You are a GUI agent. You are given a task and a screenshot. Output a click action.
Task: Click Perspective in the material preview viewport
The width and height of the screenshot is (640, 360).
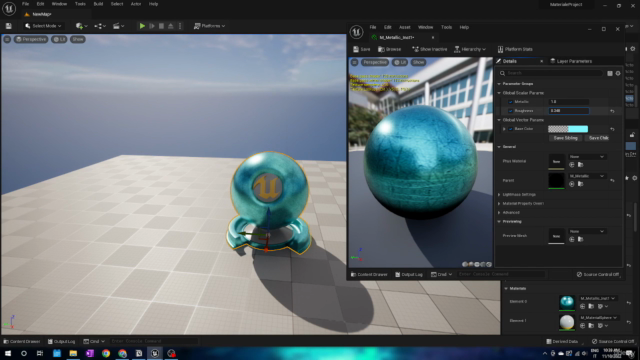[375, 62]
